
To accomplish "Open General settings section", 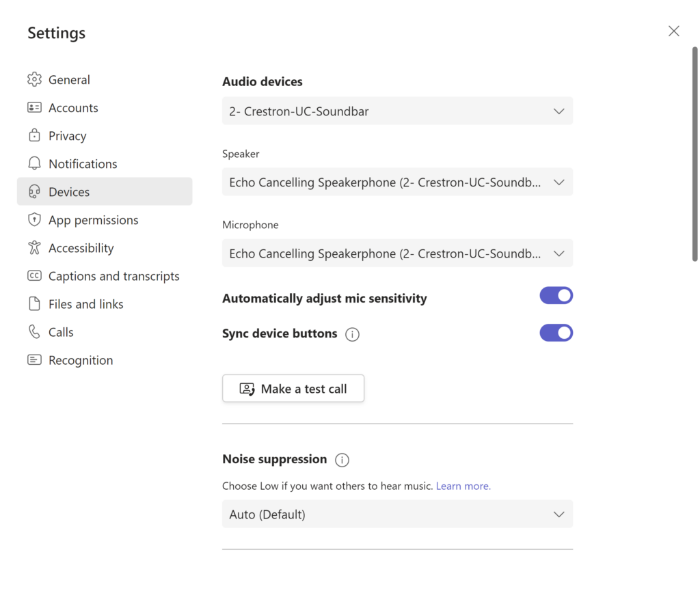I will coord(105,79).
